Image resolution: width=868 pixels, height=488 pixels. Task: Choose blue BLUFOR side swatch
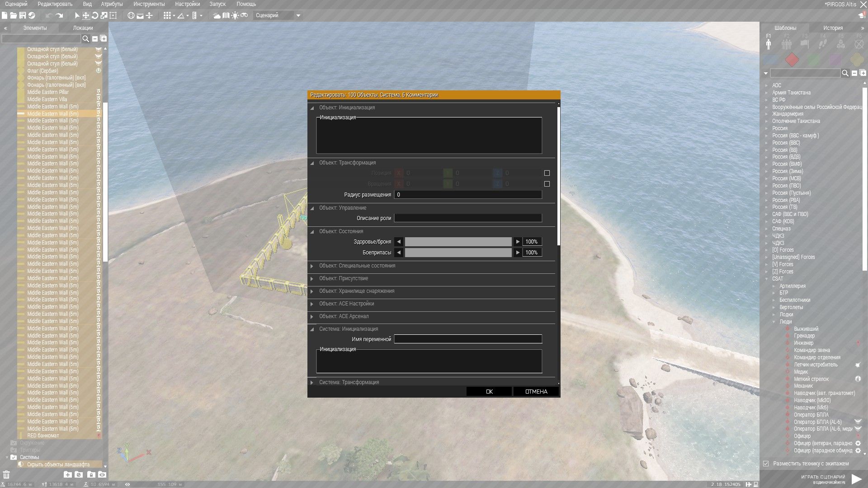[770, 59]
